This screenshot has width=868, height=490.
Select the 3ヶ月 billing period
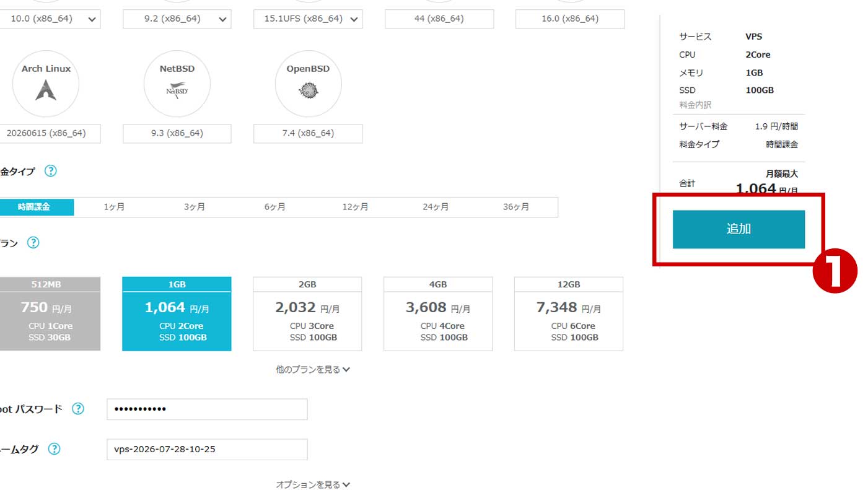195,207
